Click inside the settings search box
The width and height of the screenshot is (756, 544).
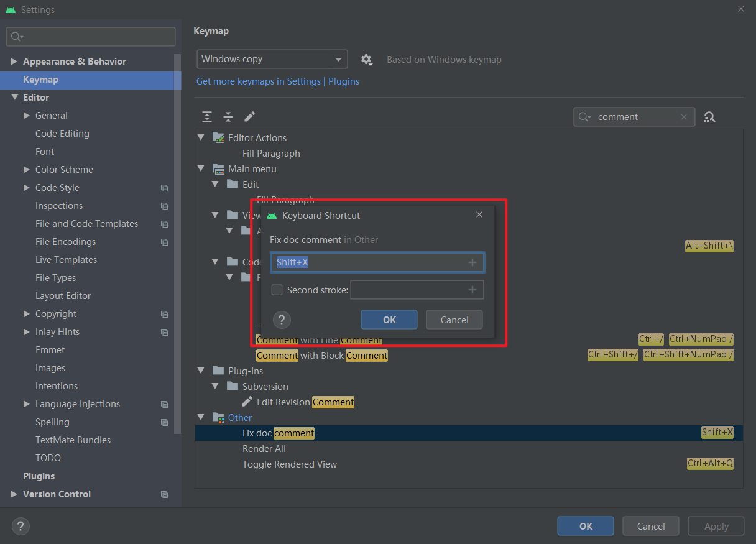(91, 37)
